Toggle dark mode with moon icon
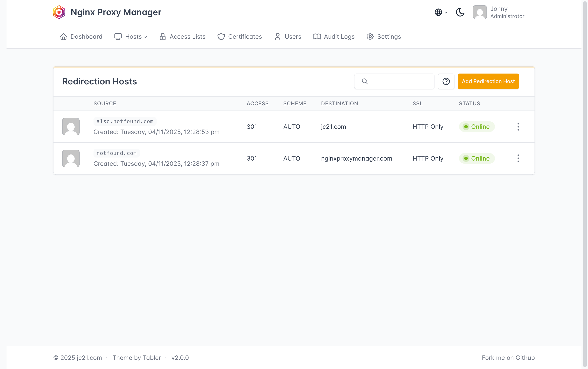 [x=460, y=12]
